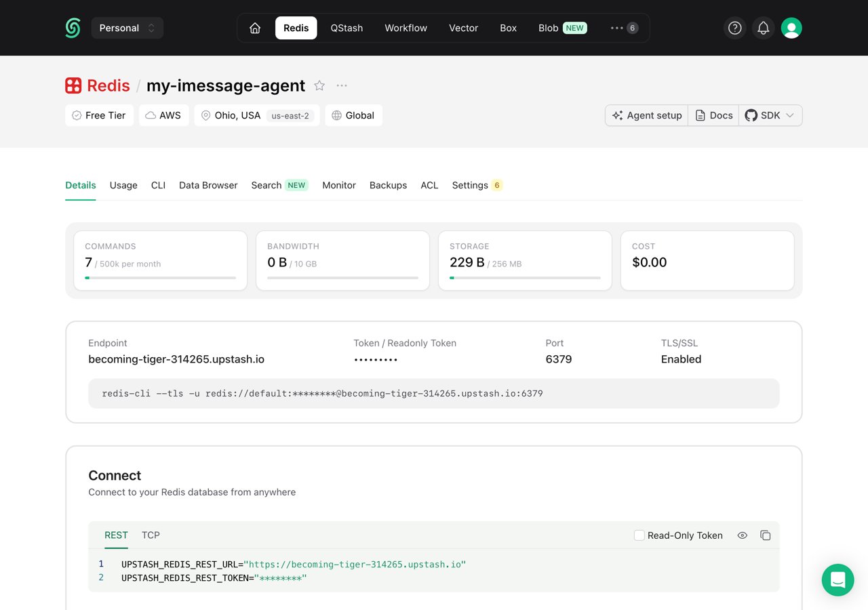Click the Upstash logo icon

(x=73, y=28)
